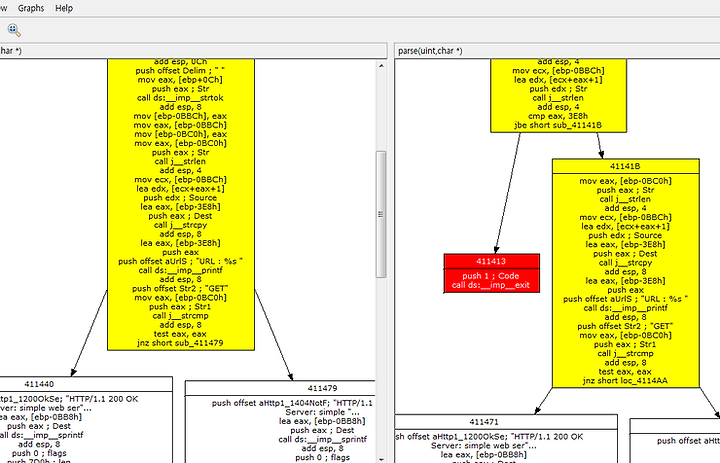Select node header 411479
Viewport: 720px width, 463px height.
322,389
